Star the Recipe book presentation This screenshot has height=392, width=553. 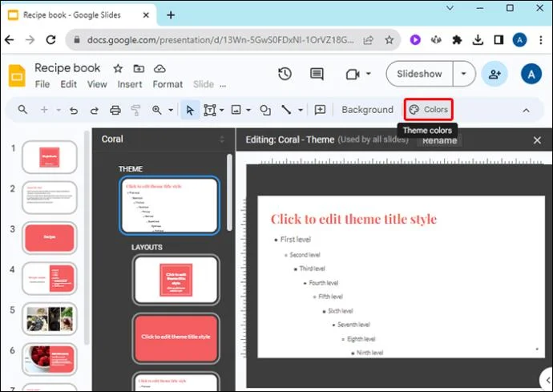click(x=118, y=68)
